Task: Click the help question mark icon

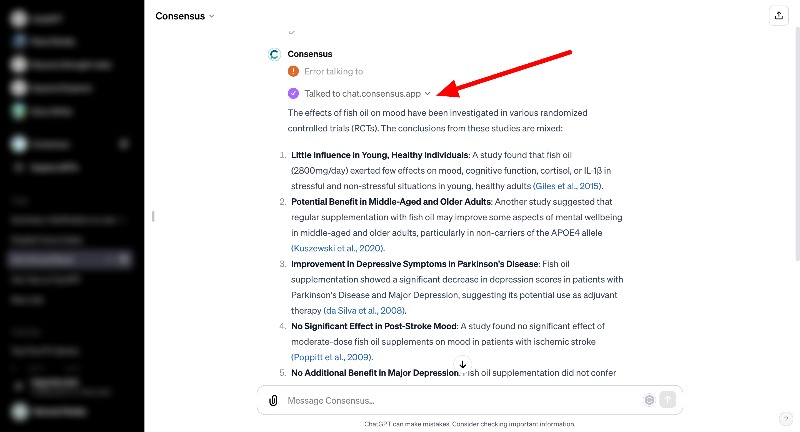Action: coord(786,418)
